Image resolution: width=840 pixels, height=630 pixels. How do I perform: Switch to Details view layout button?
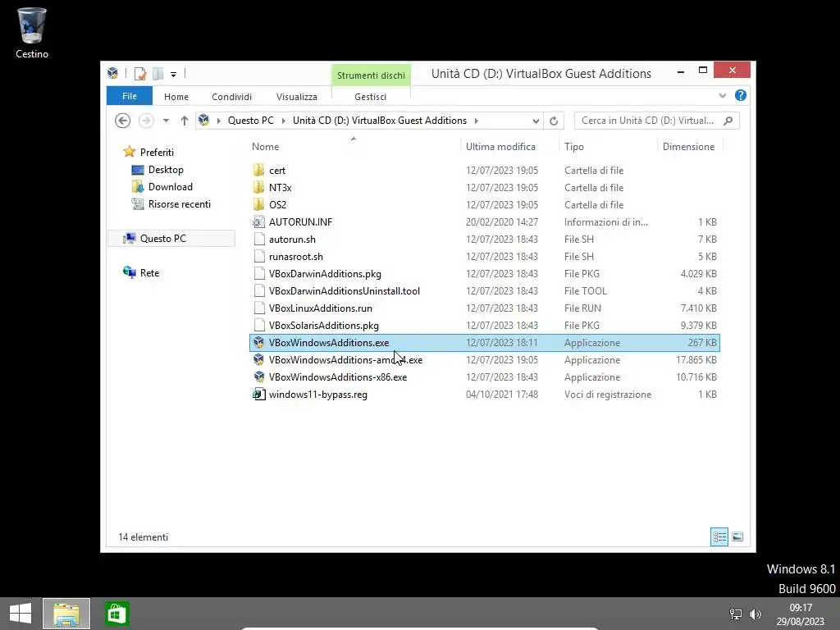[x=719, y=536]
